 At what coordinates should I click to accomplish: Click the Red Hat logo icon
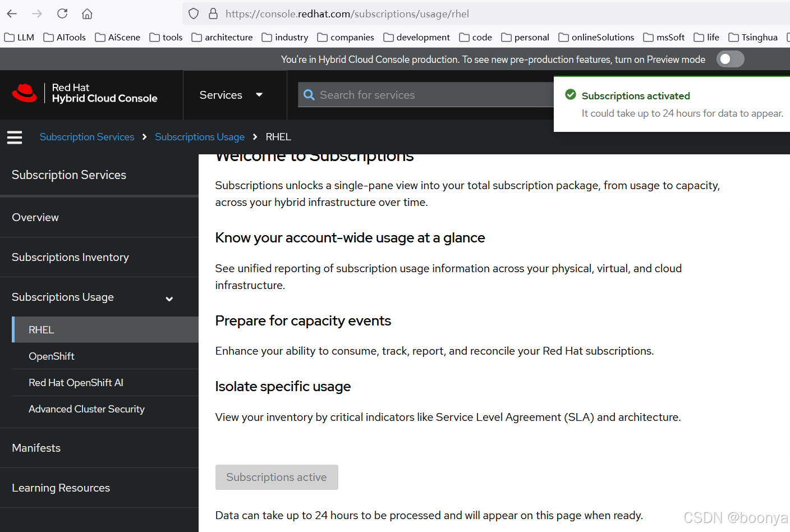pos(25,93)
